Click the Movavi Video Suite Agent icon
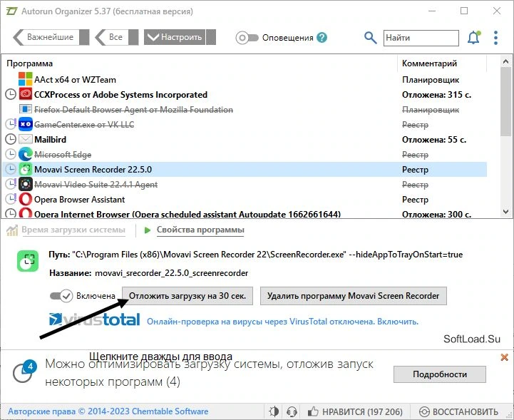Image resolution: width=514 pixels, height=420 pixels. click(x=25, y=184)
